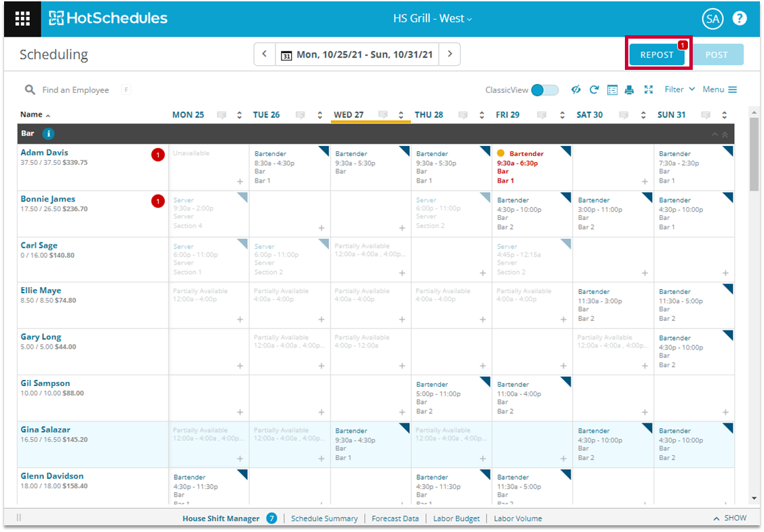Open the Schedule Summary tab
The height and width of the screenshot is (532, 764).
pos(324,518)
